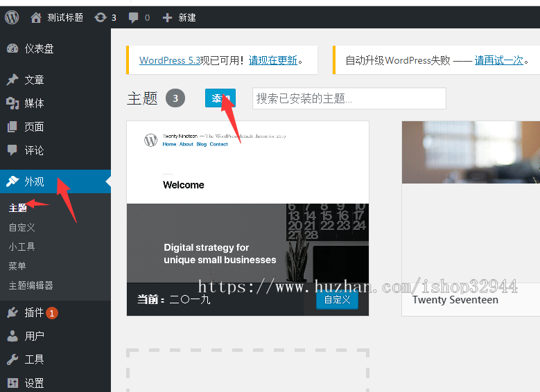This screenshot has width=540, height=392.
Task: Click the 页面 pages icon
Action: [x=12, y=127]
